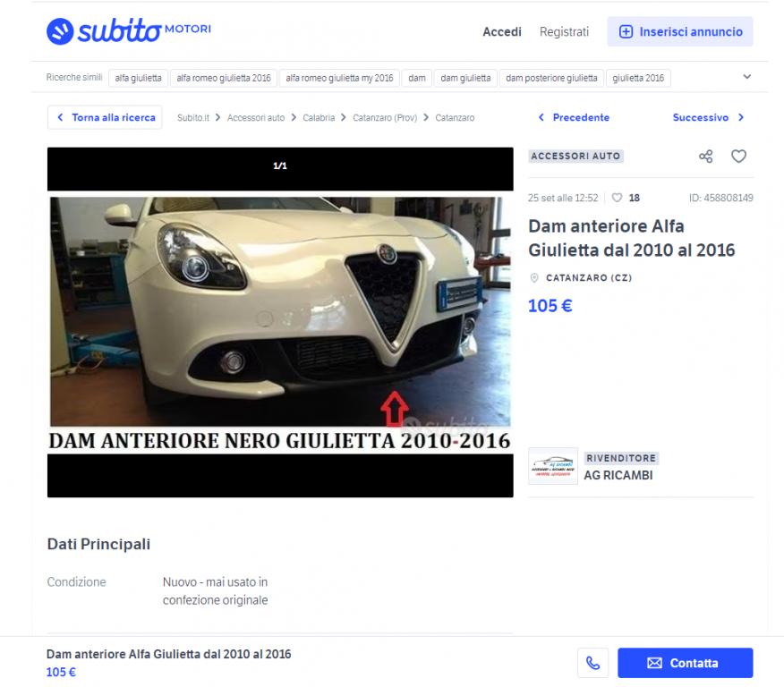Click the 1/1 photo counter
The height and width of the screenshot is (687, 784).
point(280,165)
